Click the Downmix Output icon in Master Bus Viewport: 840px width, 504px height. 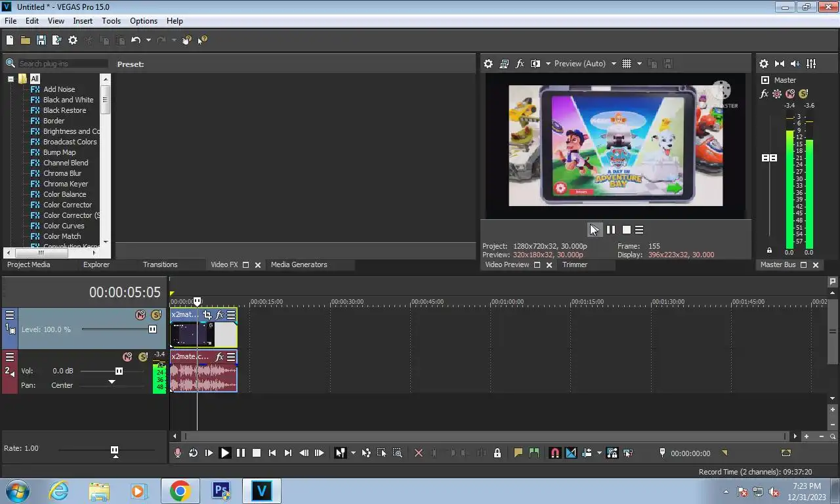point(780,64)
